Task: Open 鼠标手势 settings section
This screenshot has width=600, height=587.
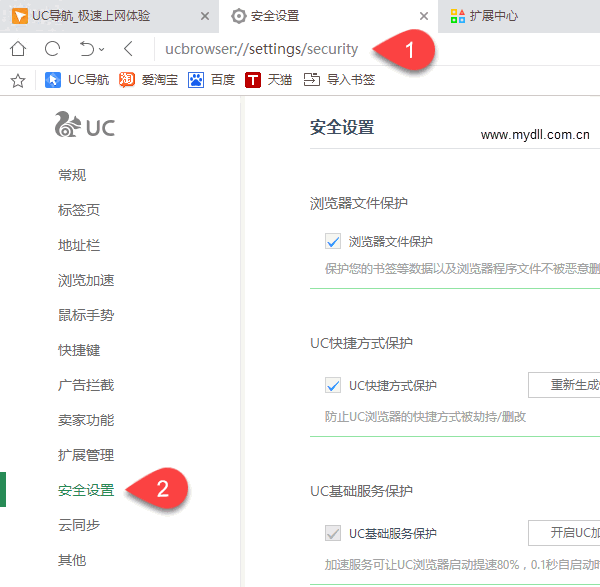Action: pyautogui.click(x=86, y=315)
